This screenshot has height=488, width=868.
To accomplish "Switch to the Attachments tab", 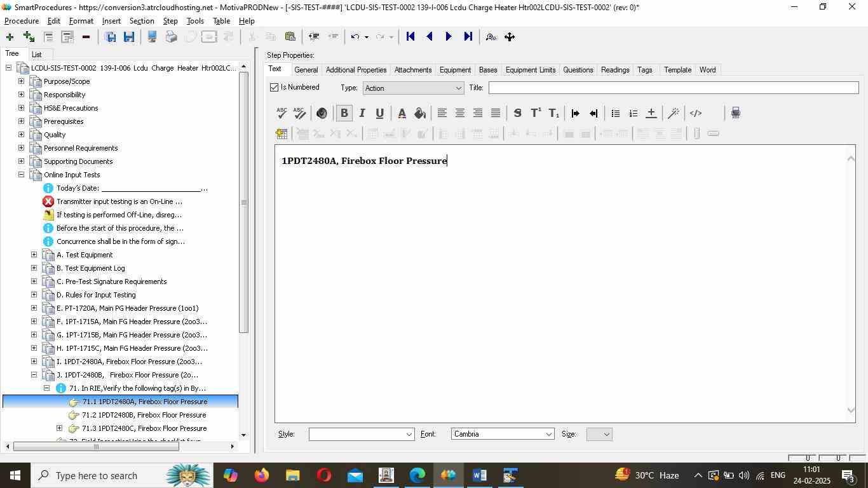I will tap(413, 70).
